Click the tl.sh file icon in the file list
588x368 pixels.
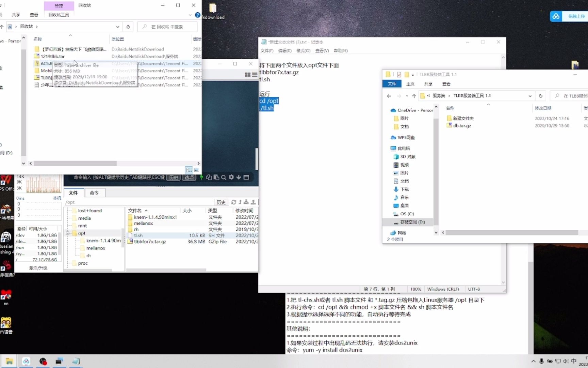[x=130, y=235]
